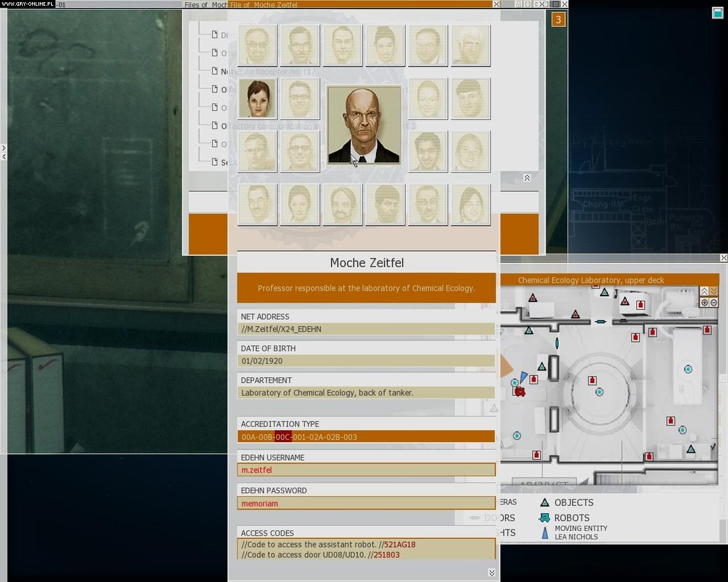Click the OBJECTS legend label

tap(574, 502)
